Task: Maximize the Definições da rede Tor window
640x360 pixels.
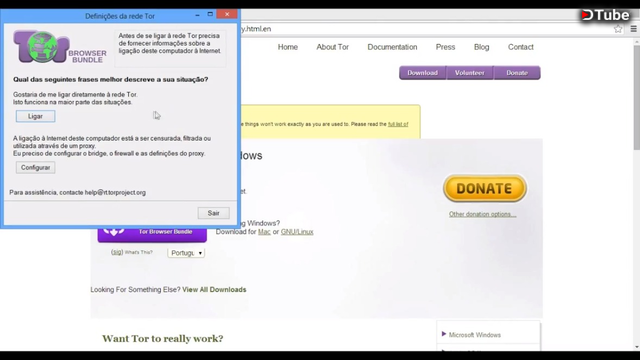Action: pyautogui.click(x=210, y=14)
